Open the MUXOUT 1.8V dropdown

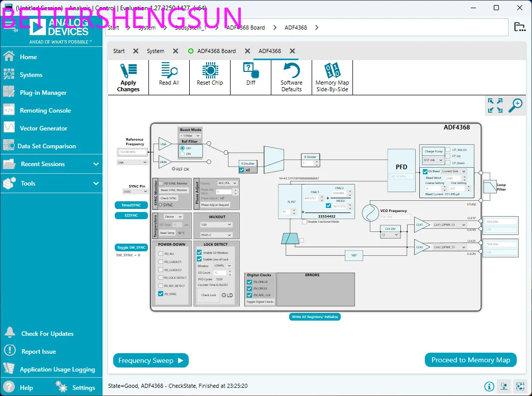point(216,225)
